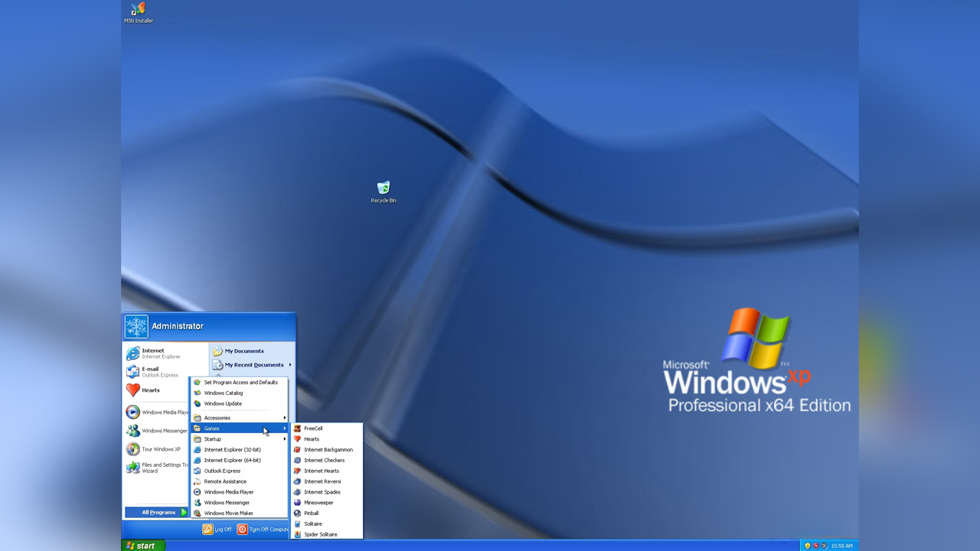Launch Spider Solitaire
The height and width of the screenshot is (551, 980).
pos(320,534)
